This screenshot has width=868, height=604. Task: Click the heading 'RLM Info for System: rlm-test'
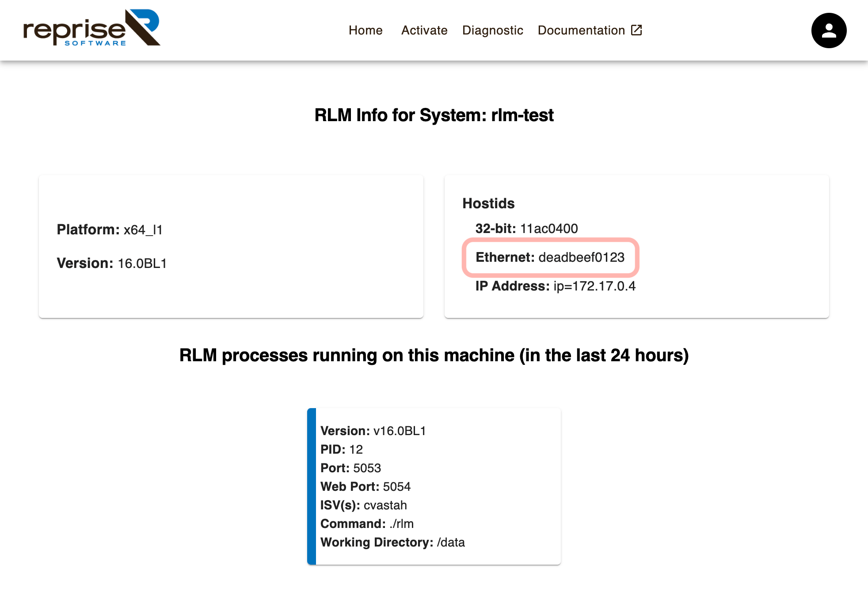(x=434, y=115)
